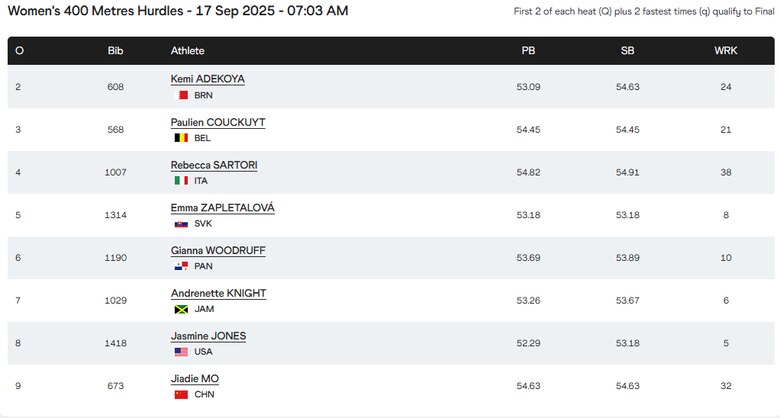Click the Bib column header

coord(115,50)
